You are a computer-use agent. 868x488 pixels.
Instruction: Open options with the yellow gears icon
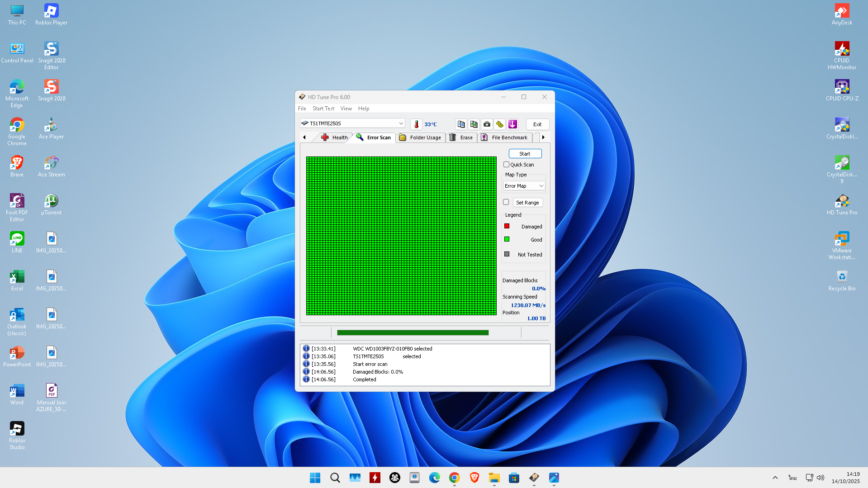pyautogui.click(x=499, y=124)
